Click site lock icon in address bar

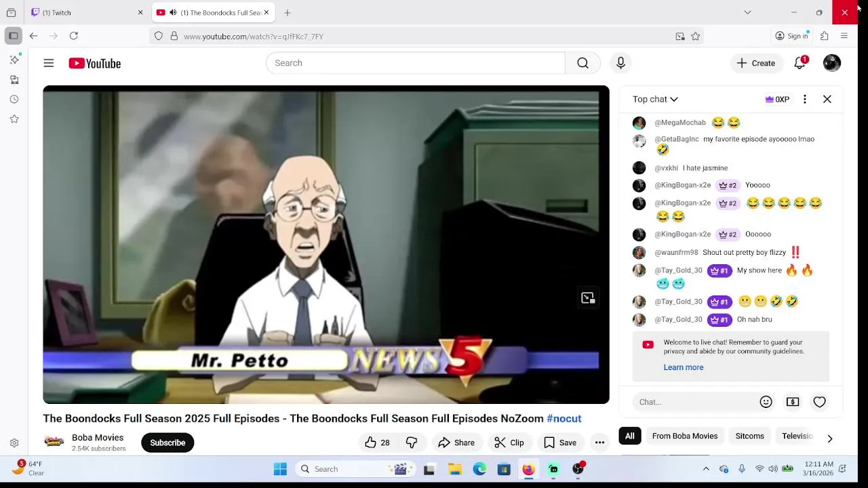click(174, 37)
